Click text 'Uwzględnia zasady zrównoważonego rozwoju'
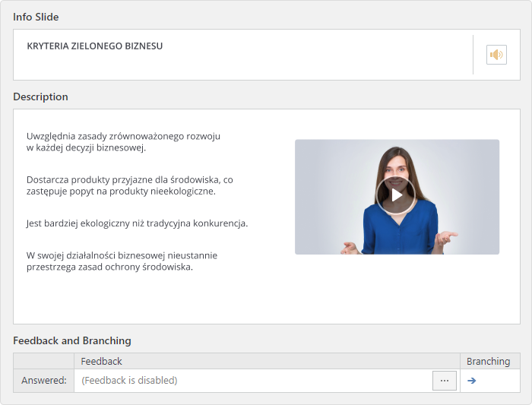 (123, 136)
